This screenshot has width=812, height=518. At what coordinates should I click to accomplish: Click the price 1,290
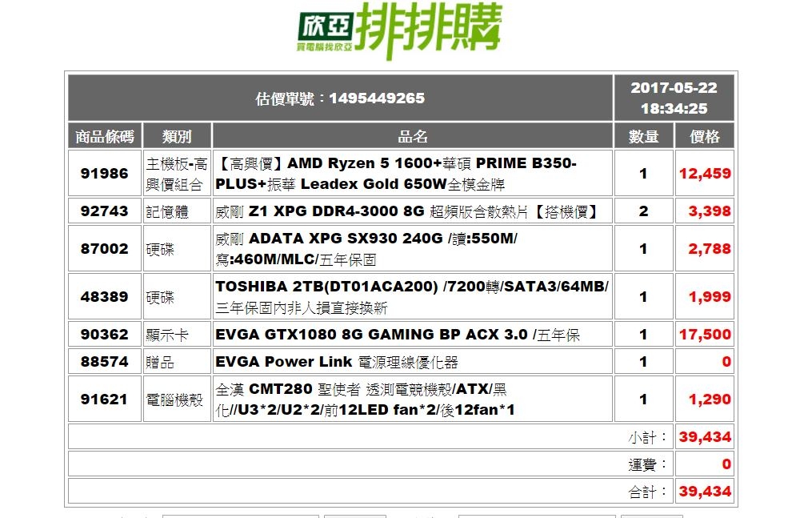pos(710,400)
